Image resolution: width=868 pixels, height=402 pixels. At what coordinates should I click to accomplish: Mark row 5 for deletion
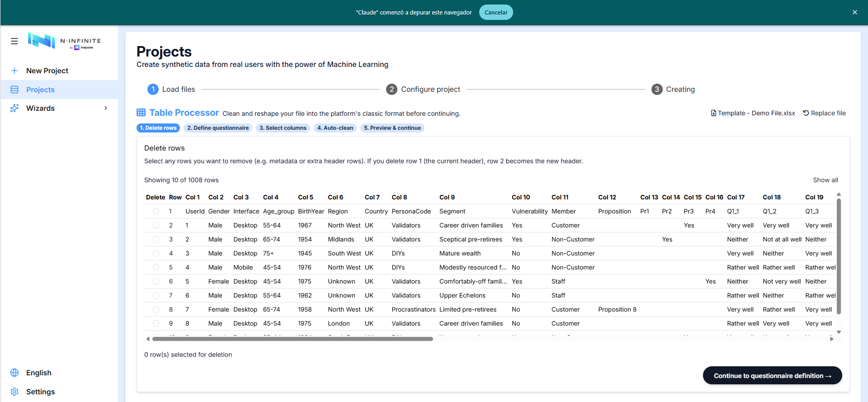coord(156,267)
